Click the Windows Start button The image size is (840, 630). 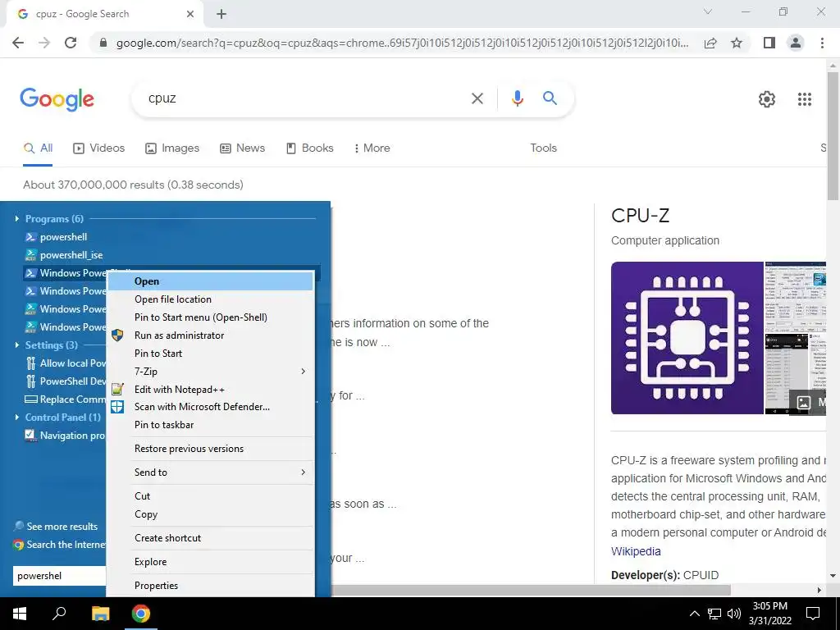20,614
